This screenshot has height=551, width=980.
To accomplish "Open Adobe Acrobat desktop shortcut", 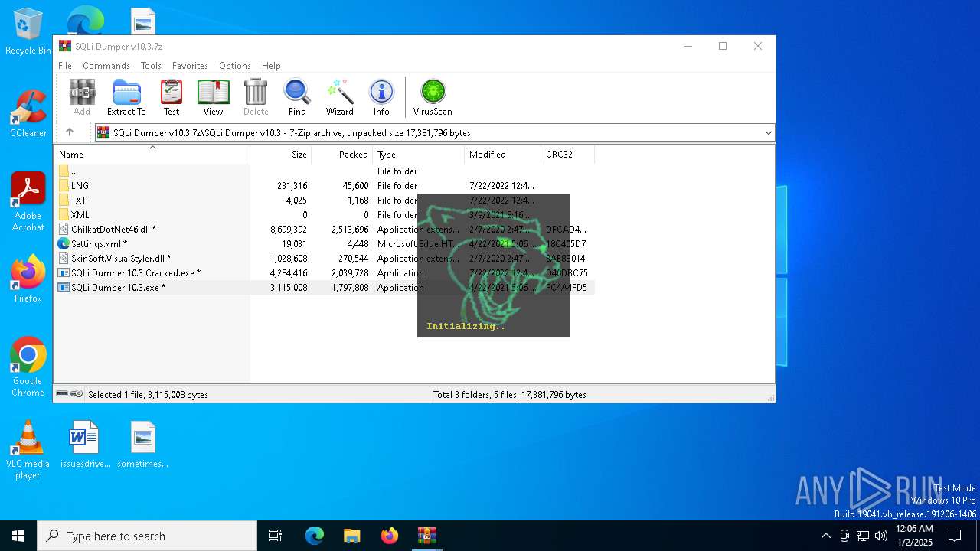I will (x=28, y=202).
